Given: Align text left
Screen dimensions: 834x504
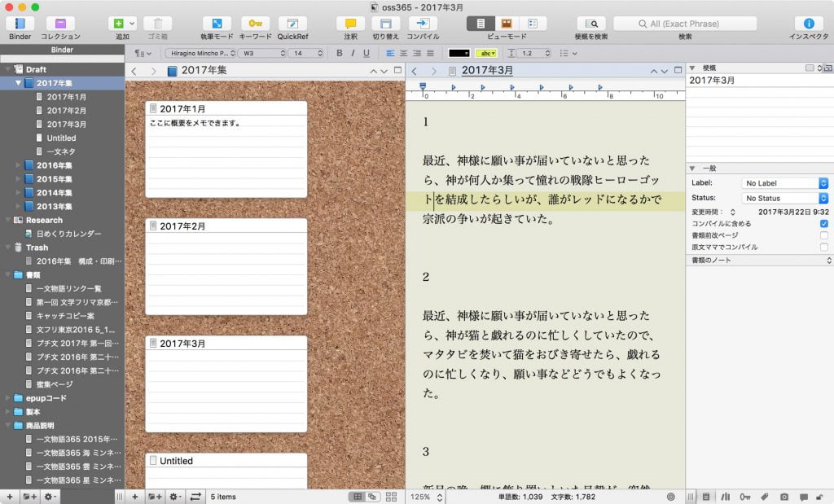Looking at the screenshot, I should [390, 53].
